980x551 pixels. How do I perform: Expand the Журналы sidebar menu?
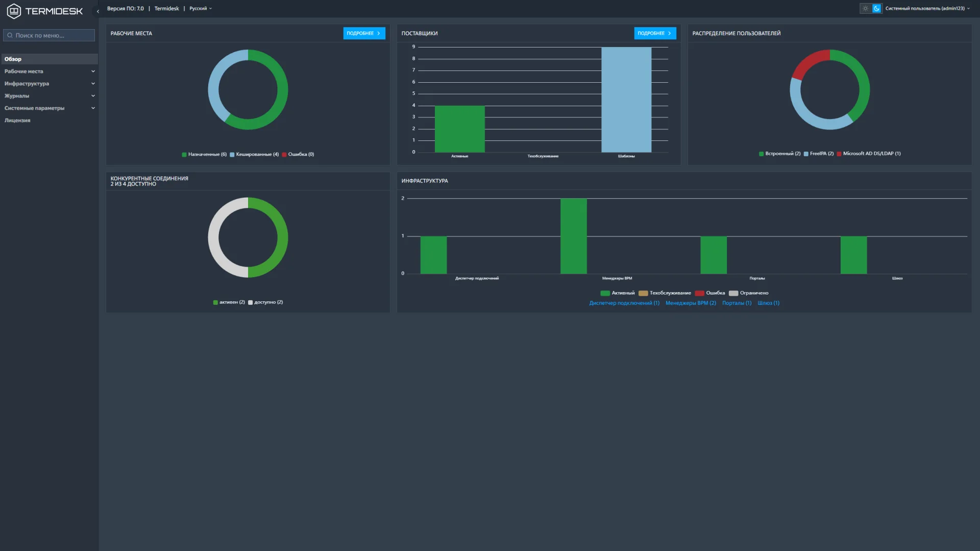coord(49,96)
